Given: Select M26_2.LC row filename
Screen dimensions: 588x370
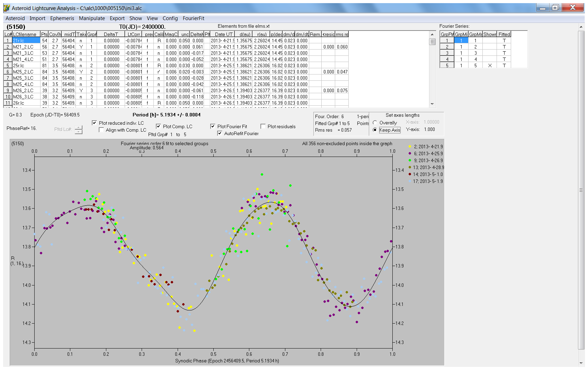Looking at the screenshot, I should point(26,90).
